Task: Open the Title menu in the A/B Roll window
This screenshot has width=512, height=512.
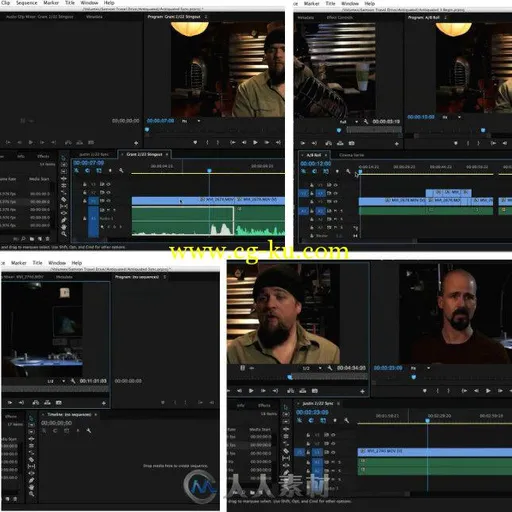Action: 330,3
